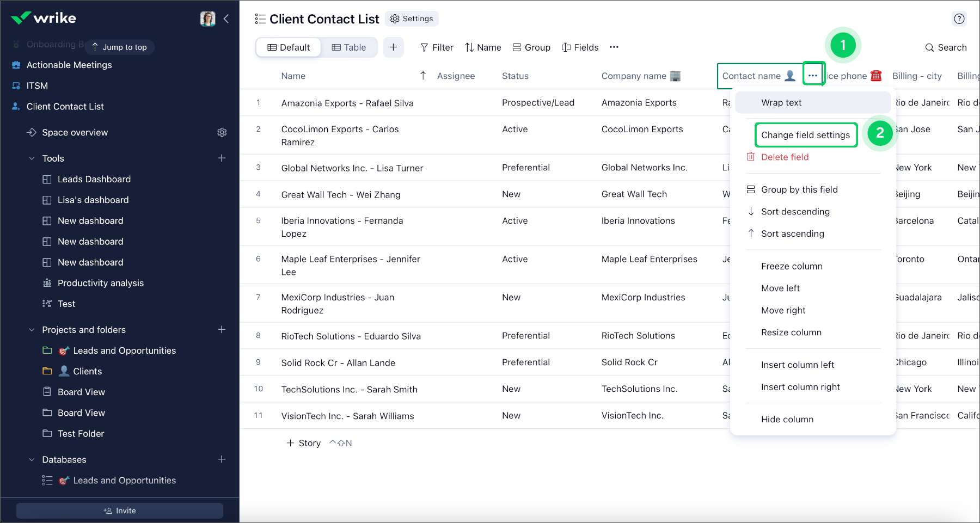This screenshot has width=980, height=523.
Task: Select Freeze column in menu
Action: tap(792, 266)
